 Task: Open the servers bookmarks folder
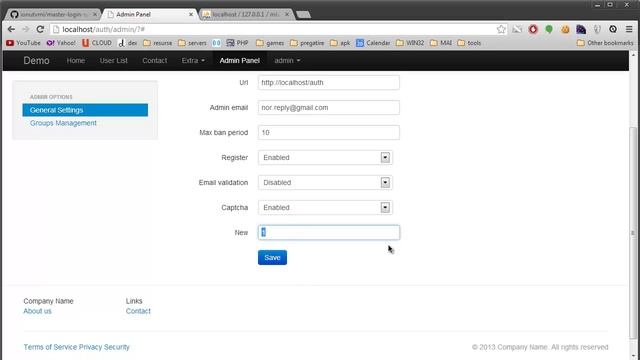pyautogui.click(x=192, y=43)
